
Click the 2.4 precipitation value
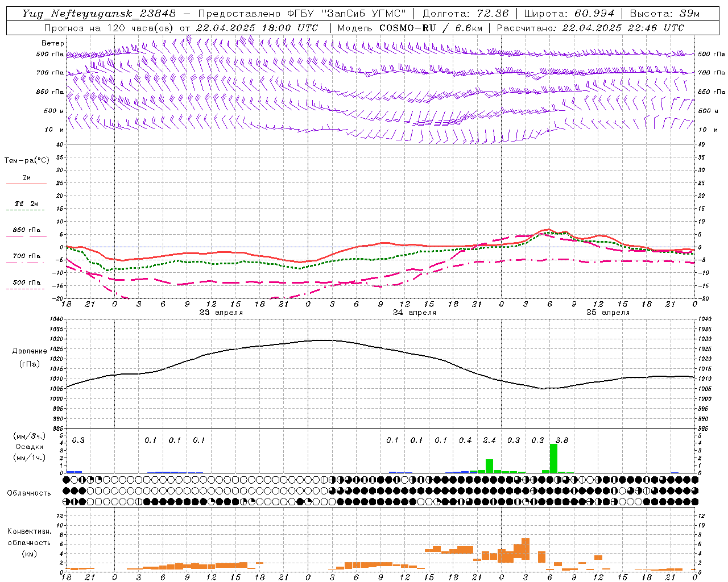[489, 440]
